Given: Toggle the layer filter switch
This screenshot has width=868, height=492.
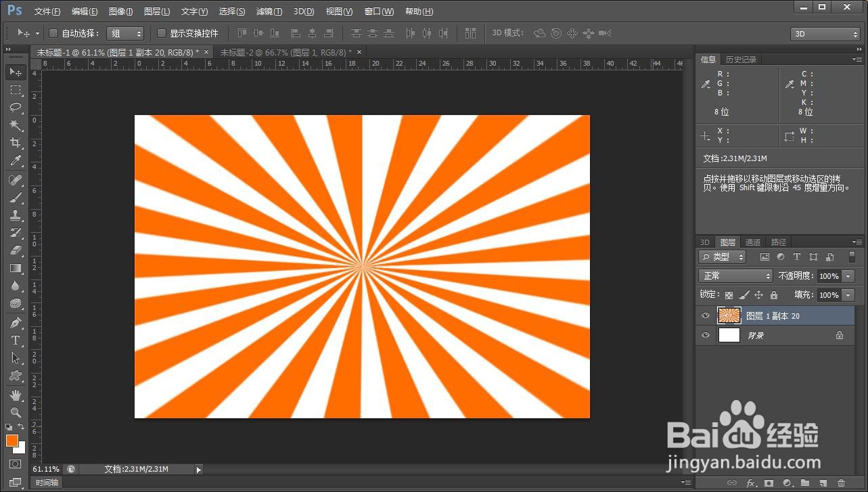Looking at the screenshot, I should pyautogui.click(x=850, y=256).
